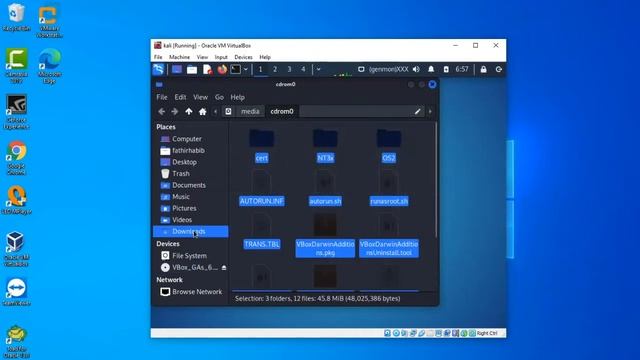640x360 pixels.
Task: Click the log out icon in Kali panel
Action: pyautogui.click(x=499, y=69)
